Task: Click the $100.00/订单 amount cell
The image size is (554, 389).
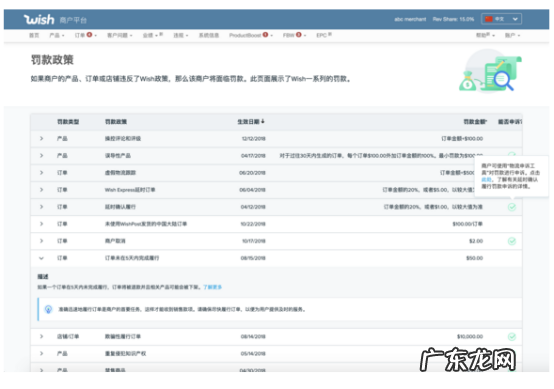Action: tap(467, 224)
